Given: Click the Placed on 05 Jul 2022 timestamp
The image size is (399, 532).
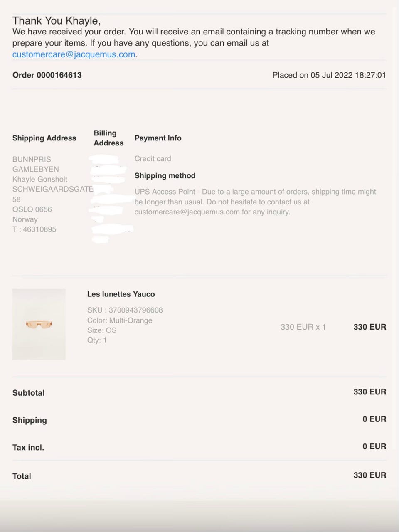Looking at the screenshot, I should 329,75.
